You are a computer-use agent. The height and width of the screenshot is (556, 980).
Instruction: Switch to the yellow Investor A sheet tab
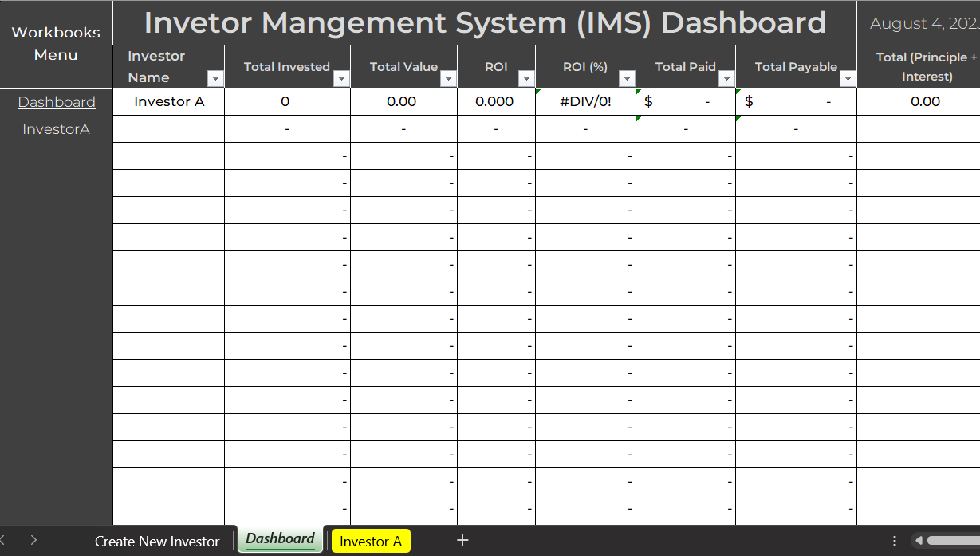pos(371,542)
